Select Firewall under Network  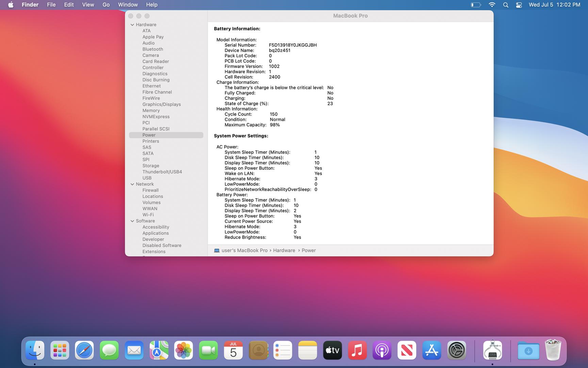150,190
